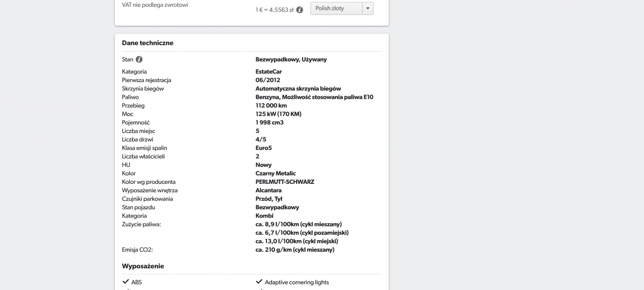Click the VAT nie podlega zwrotowi note
The height and width of the screenshot is (290, 644).
[155, 5]
